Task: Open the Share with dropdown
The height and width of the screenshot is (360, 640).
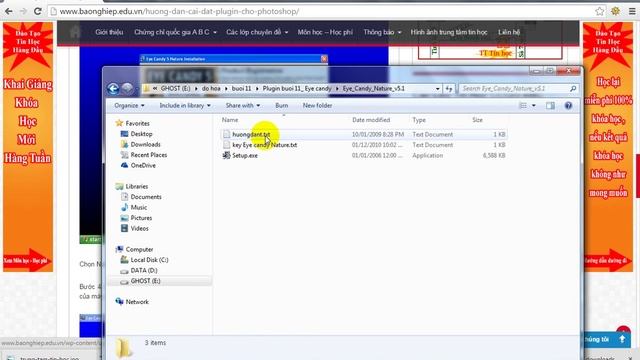Action: click(242, 106)
